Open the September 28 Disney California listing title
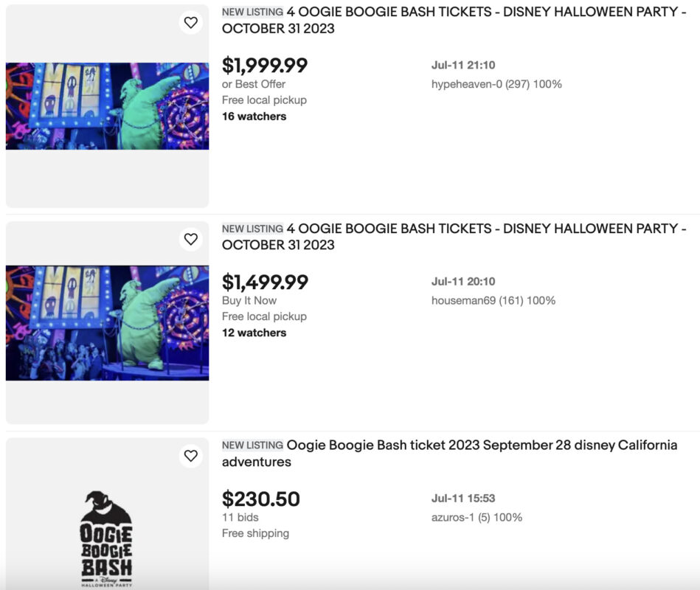The image size is (700, 590). tap(449, 454)
